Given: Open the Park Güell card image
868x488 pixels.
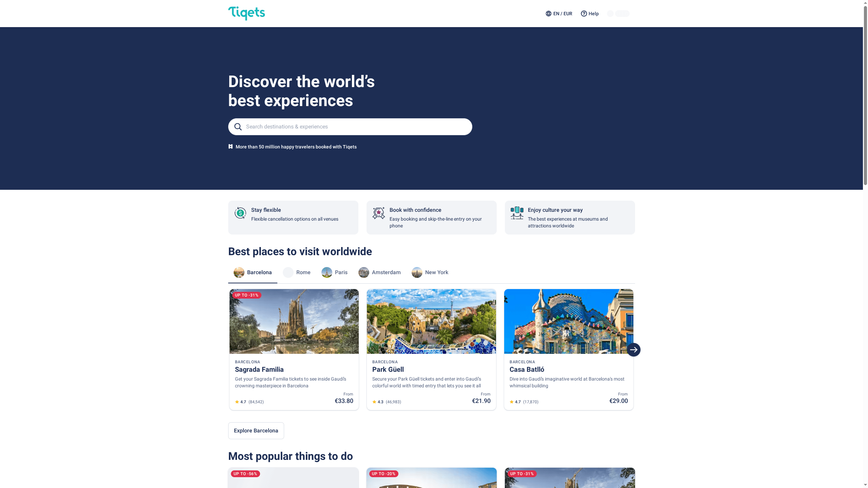Looking at the screenshot, I should (x=431, y=321).
